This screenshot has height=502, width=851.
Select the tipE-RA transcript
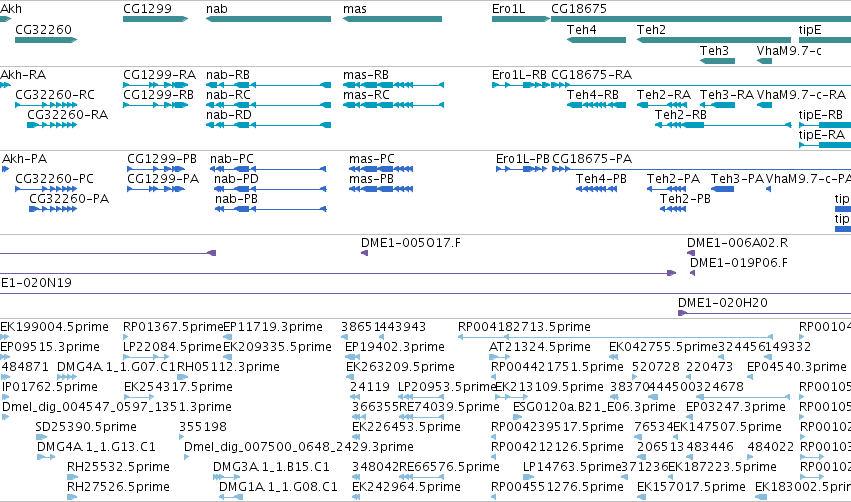click(x=824, y=145)
